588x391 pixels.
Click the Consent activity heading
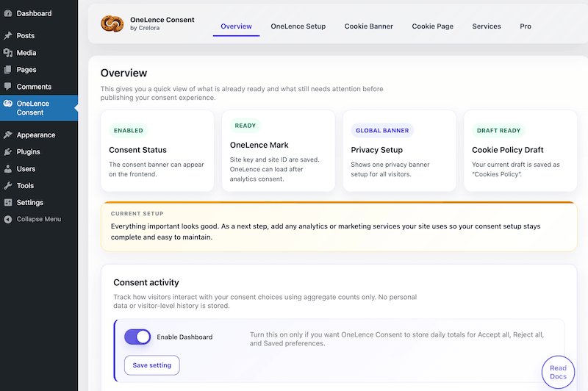[146, 282]
